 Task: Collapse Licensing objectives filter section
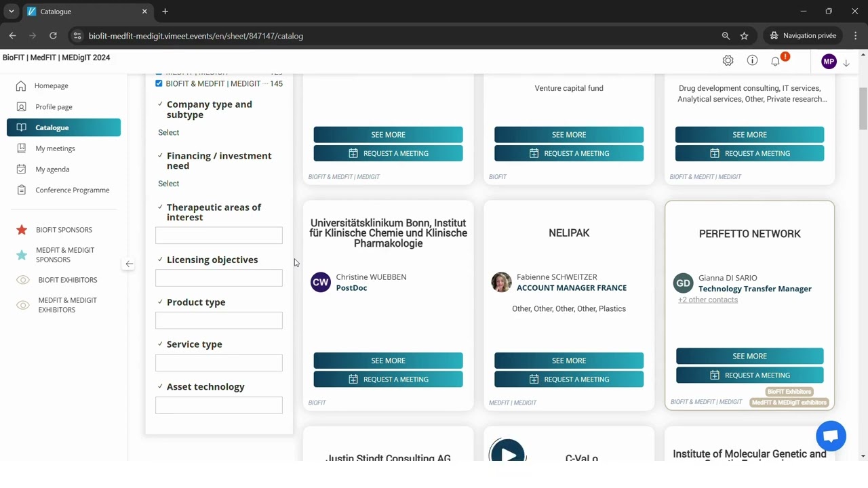tap(160, 259)
